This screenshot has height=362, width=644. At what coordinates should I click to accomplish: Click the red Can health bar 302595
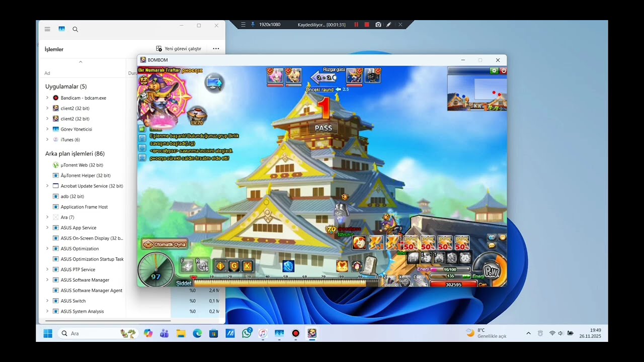(x=453, y=284)
